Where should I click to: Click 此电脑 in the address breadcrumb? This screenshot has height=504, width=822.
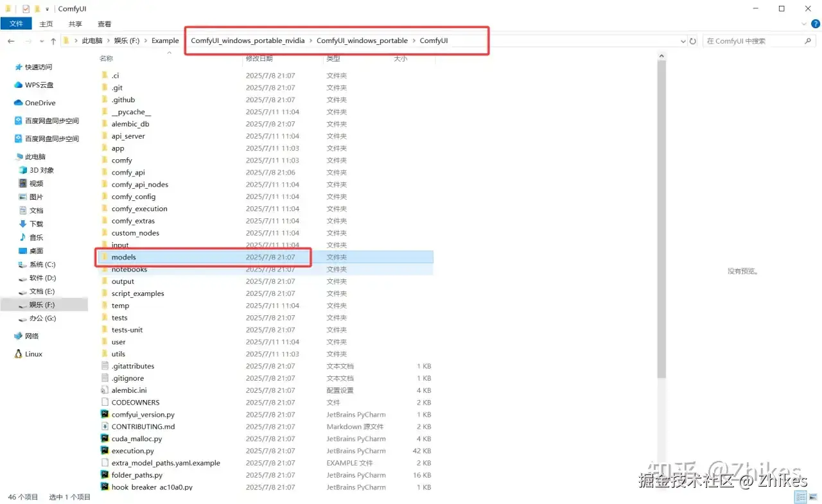(x=92, y=40)
